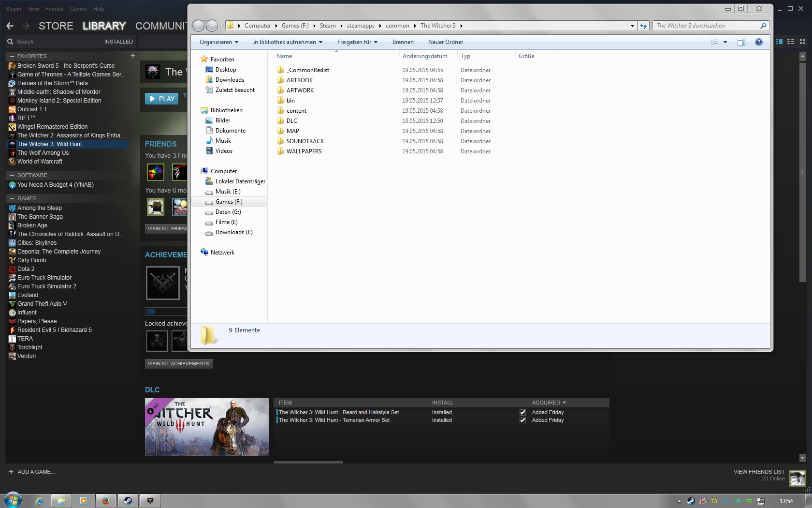Open the Windows Start menu orb
The width and height of the screenshot is (812, 508).
tap(13, 500)
